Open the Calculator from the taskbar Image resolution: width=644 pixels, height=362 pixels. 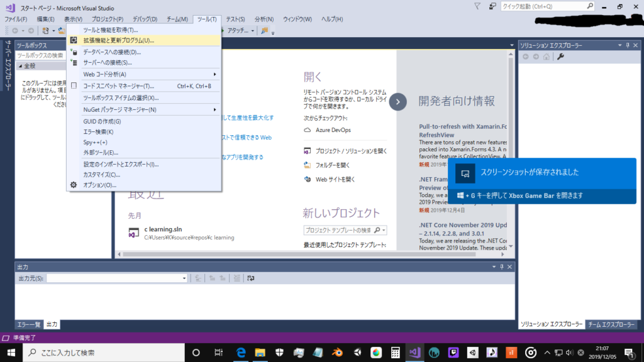click(x=395, y=353)
